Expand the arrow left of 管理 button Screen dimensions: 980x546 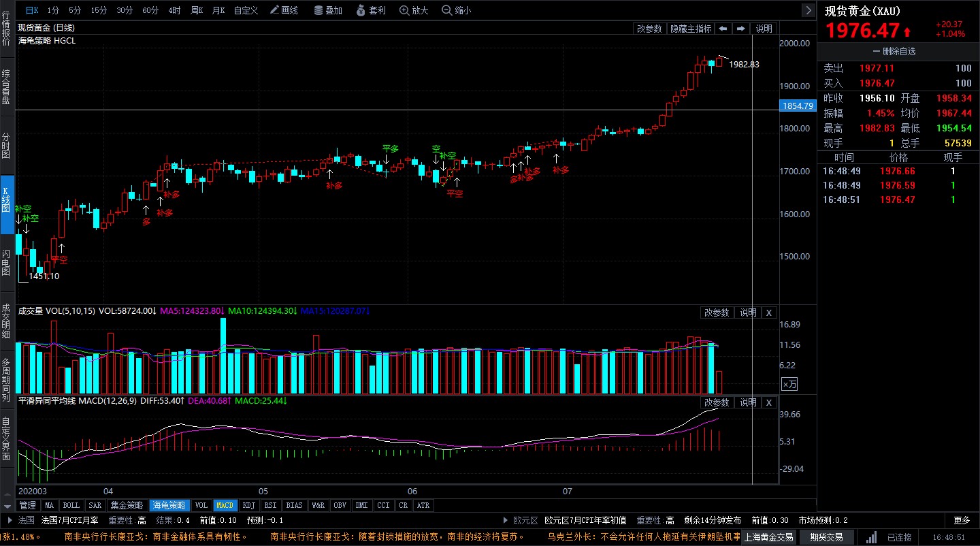point(7,506)
